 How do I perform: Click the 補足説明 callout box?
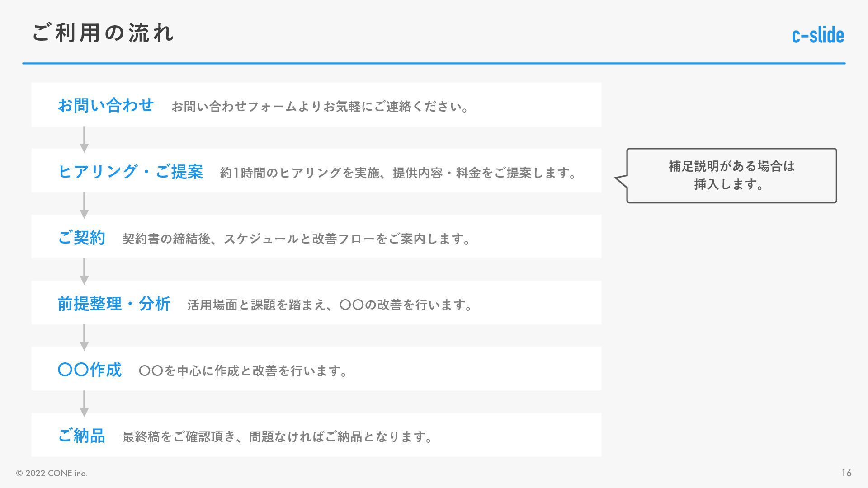click(x=731, y=175)
